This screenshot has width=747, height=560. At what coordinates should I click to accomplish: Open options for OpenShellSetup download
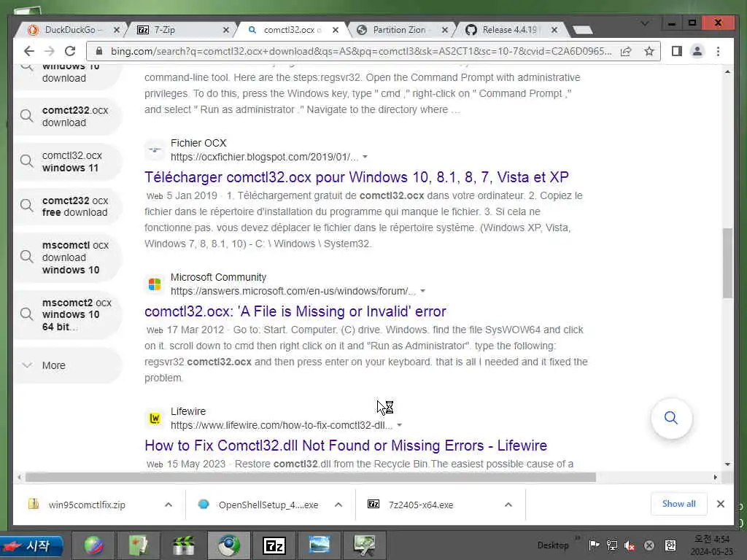(x=338, y=505)
